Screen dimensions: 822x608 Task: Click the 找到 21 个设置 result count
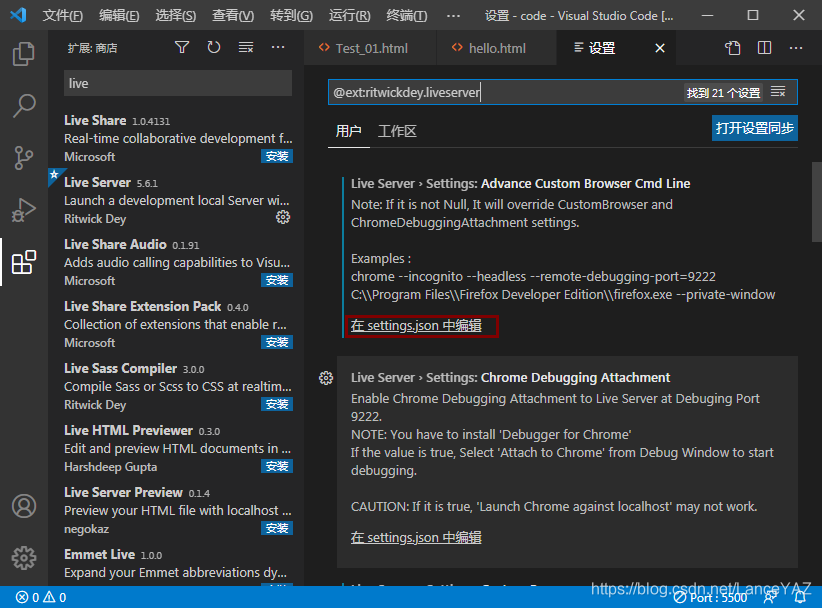723,93
